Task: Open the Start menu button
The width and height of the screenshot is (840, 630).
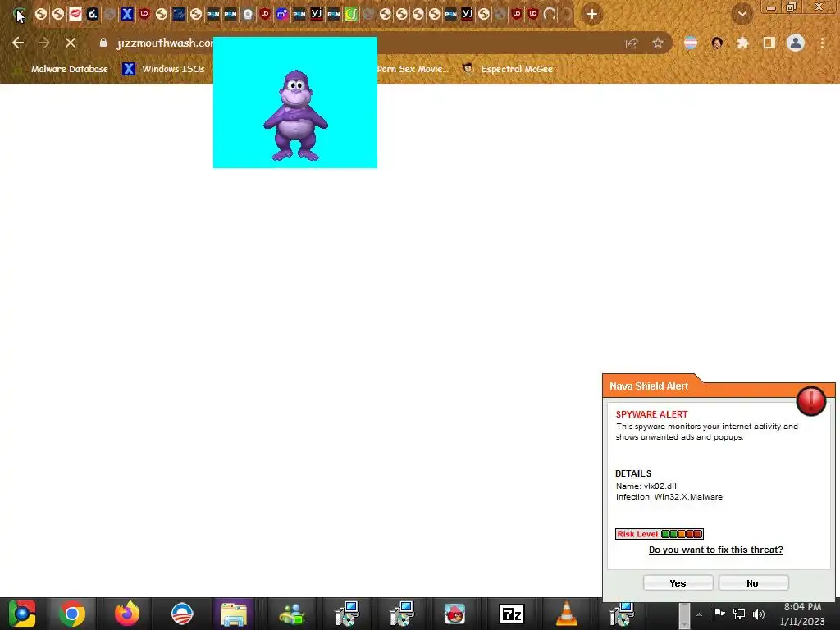Action: (x=22, y=614)
